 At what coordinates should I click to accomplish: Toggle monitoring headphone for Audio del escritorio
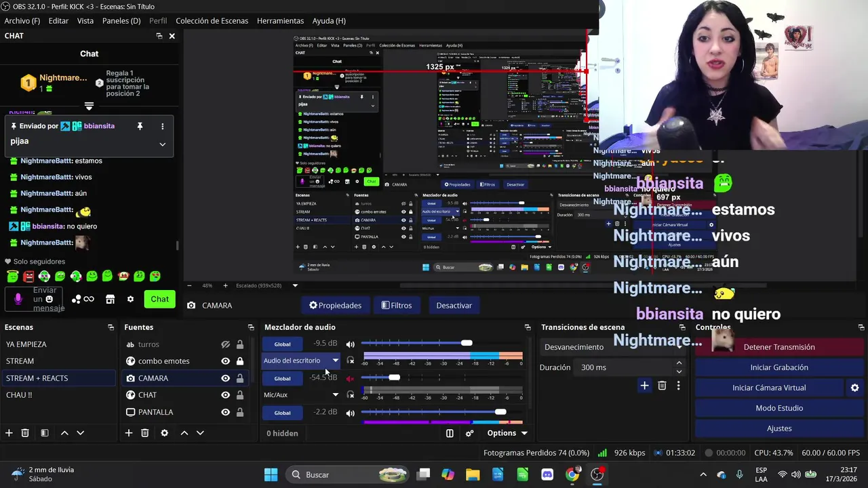350,361
